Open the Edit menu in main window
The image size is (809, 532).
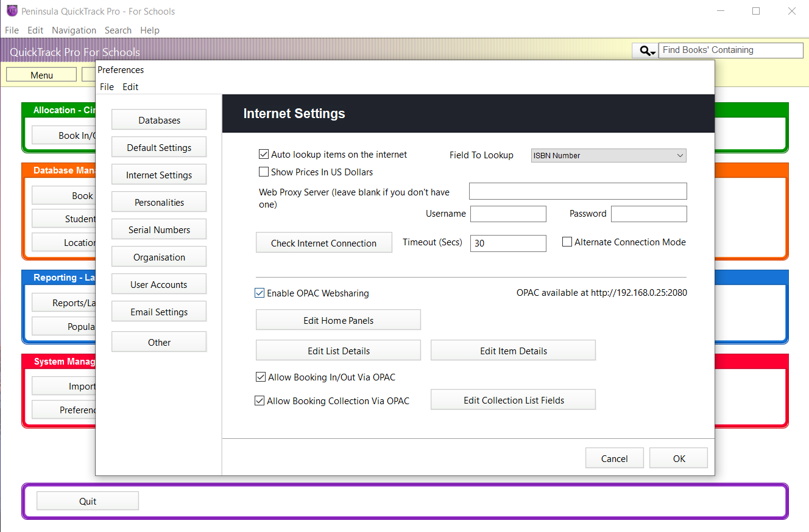(35, 30)
